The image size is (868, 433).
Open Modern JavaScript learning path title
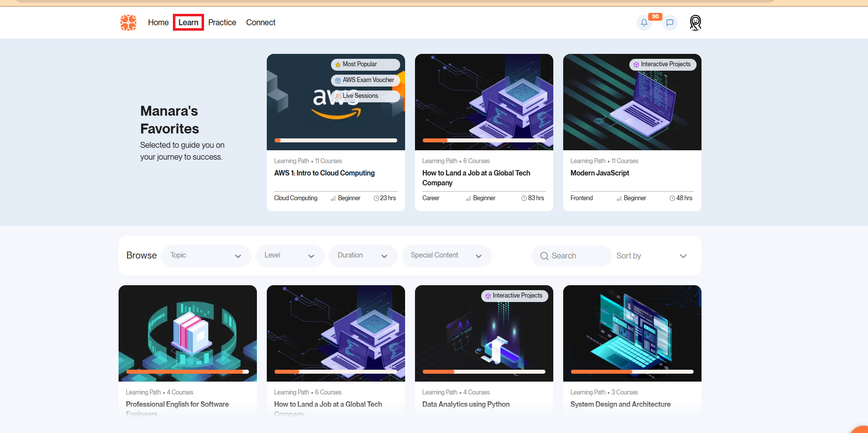(x=600, y=173)
